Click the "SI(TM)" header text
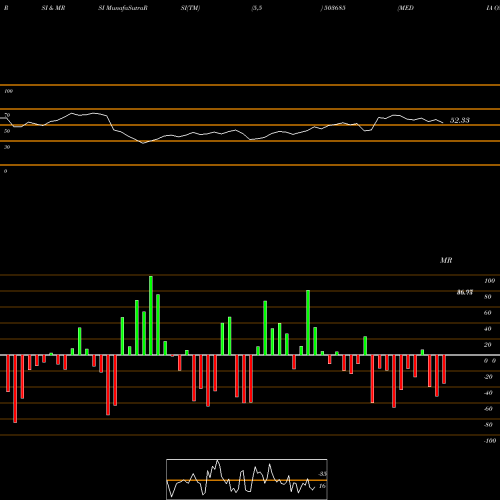 (190, 8)
